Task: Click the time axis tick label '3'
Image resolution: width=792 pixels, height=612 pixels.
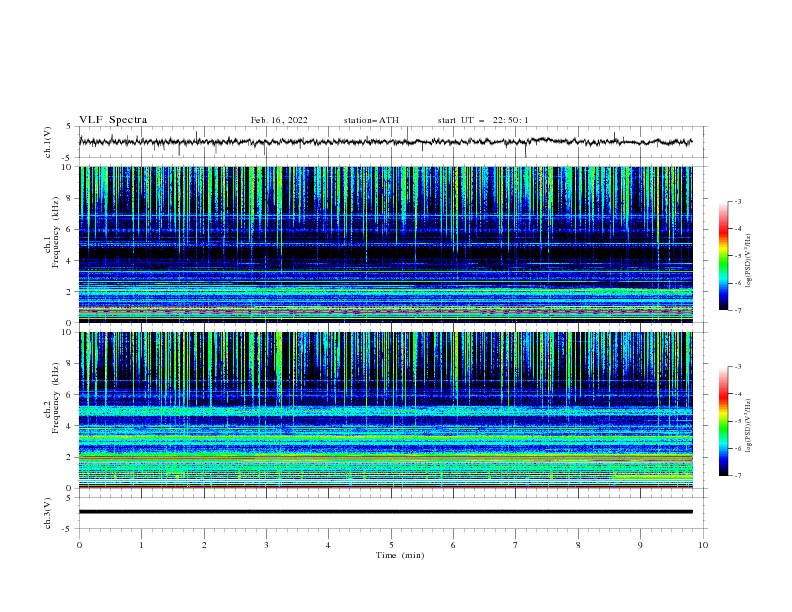Action: [x=266, y=545]
